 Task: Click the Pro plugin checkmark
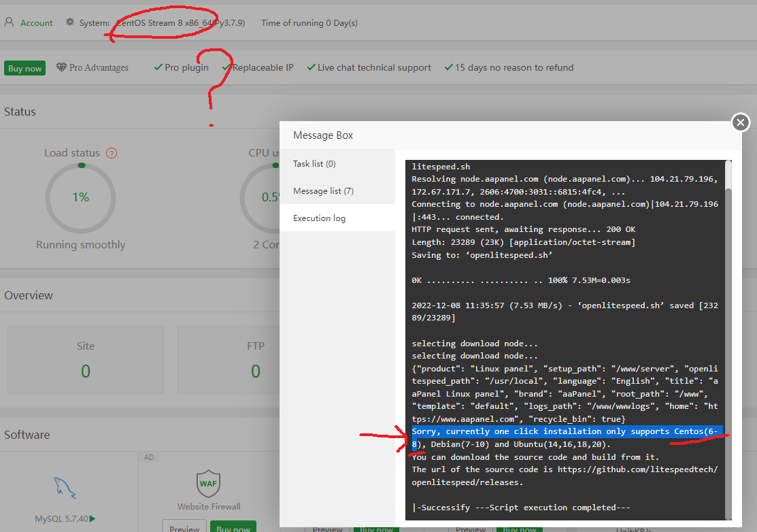tap(158, 67)
